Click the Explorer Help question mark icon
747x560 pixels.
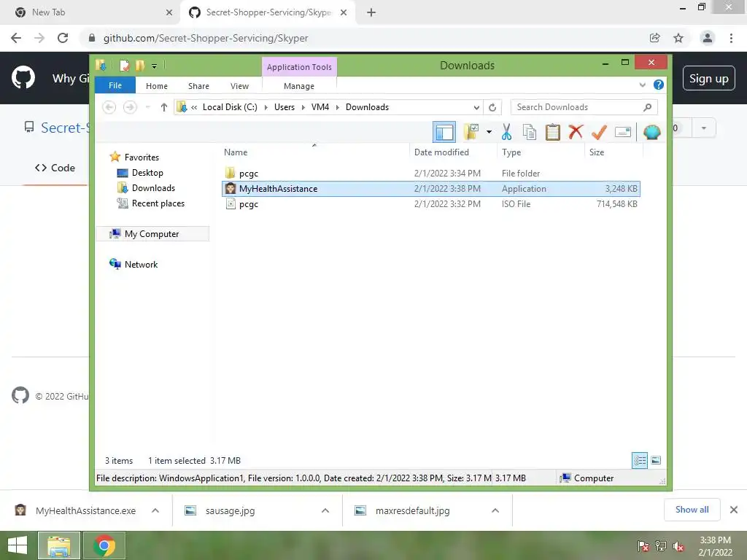pos(659,85)
